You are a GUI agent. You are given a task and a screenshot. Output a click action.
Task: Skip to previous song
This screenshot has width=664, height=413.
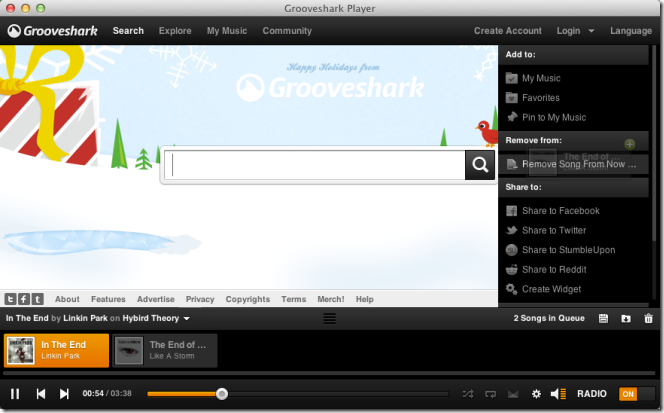tap(41, 394)
